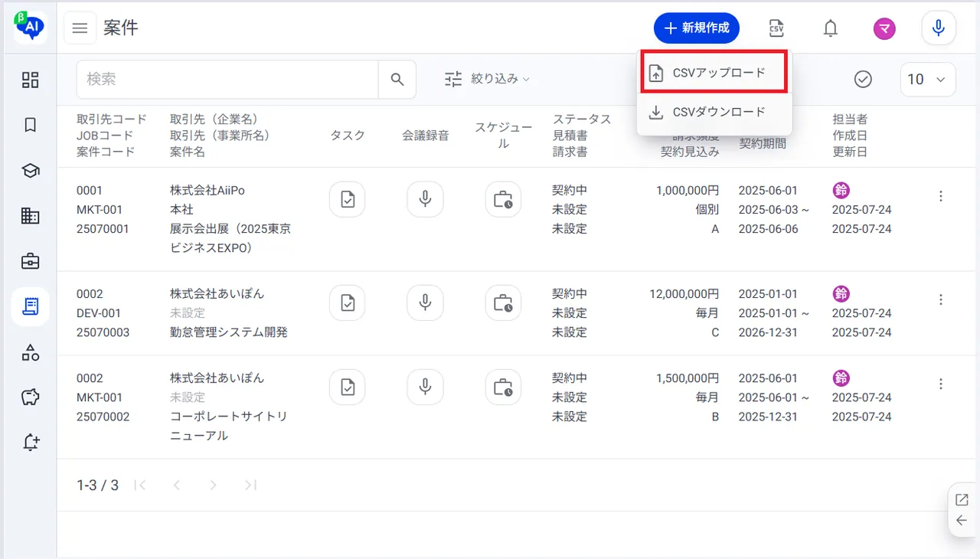
Task: Open schedule icon for コーポレートサイトリニューアル row
Action: click(503, 387)
